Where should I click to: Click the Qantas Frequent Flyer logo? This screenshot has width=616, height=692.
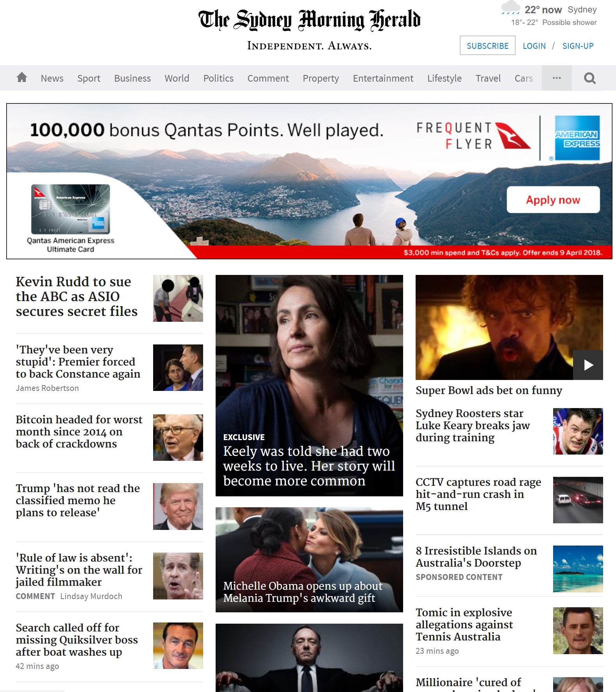tap(473, 136)
